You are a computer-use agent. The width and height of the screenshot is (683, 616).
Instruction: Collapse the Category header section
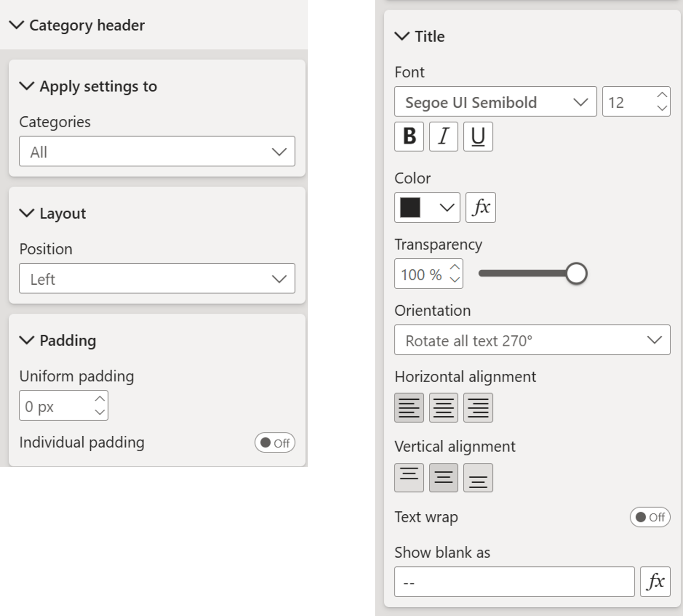tap(17, 25)
